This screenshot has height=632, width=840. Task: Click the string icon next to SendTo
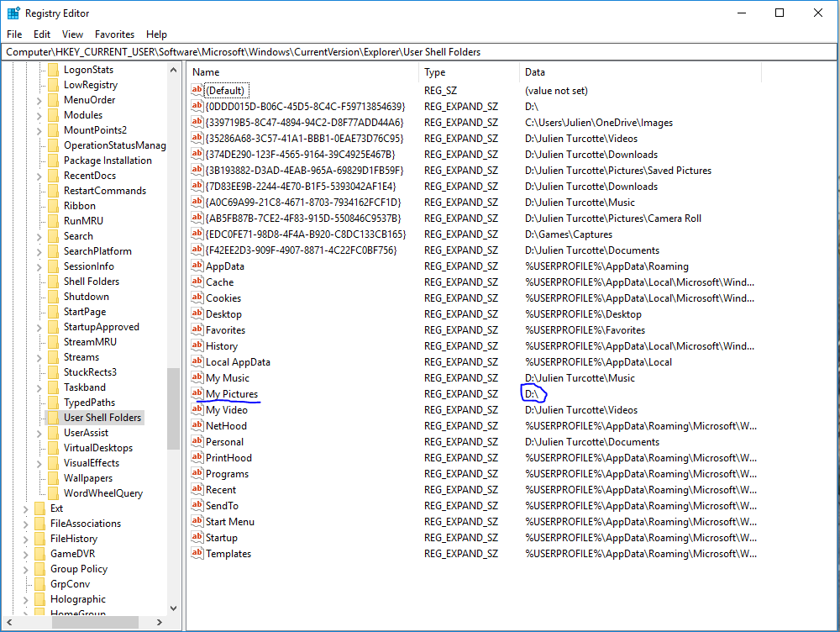pos(197,505)
